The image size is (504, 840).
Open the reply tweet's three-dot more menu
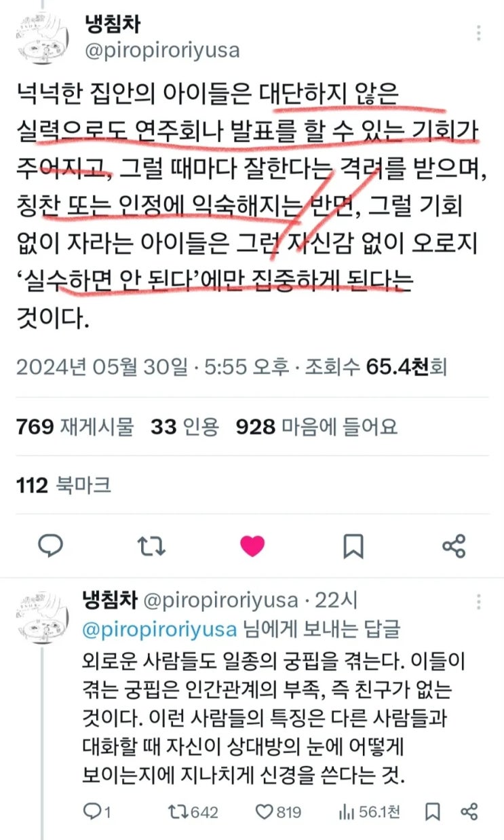[x=480, y=602]
